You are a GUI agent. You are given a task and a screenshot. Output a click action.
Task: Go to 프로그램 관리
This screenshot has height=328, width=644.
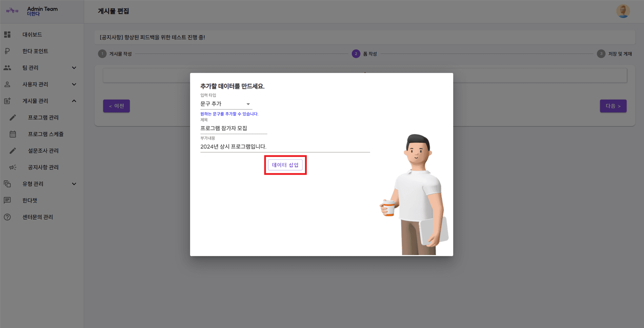(x=43, y=117)
